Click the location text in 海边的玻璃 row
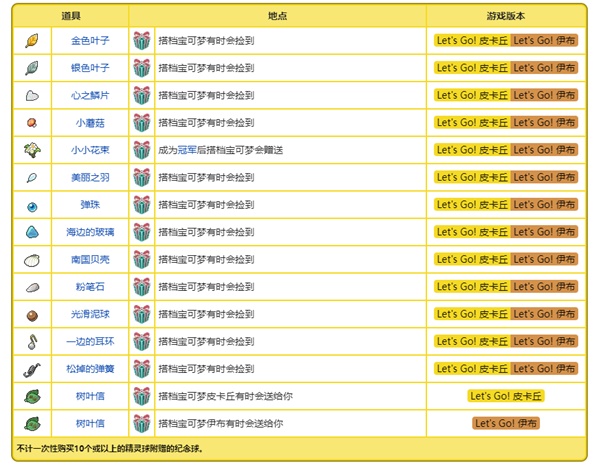The image size is (600, 465). tap(206, 232)
